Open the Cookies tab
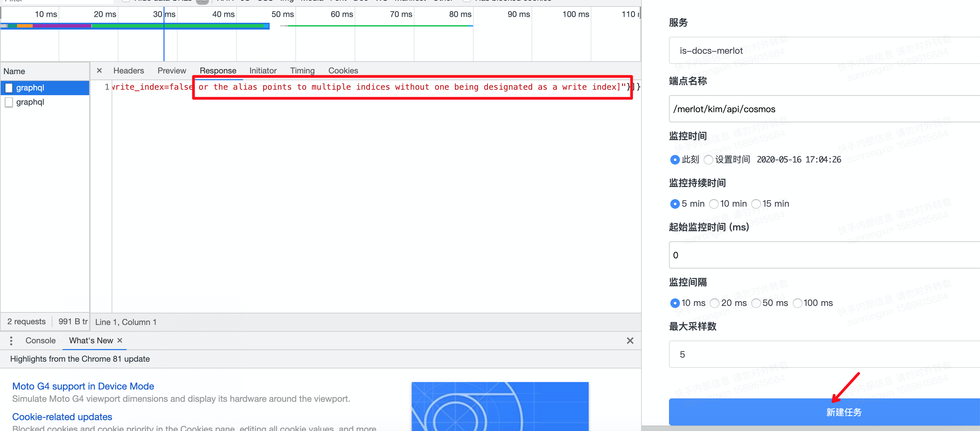980x431 pixels. 343,71
